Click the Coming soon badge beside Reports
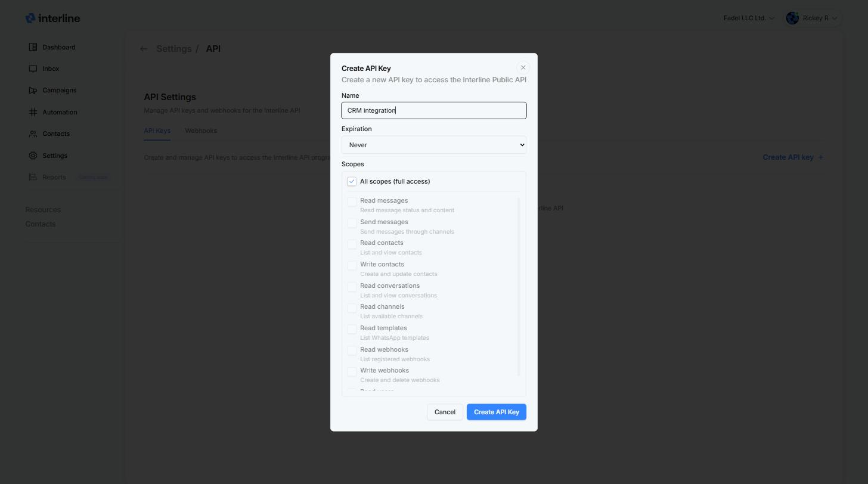 tap(94, 177)
